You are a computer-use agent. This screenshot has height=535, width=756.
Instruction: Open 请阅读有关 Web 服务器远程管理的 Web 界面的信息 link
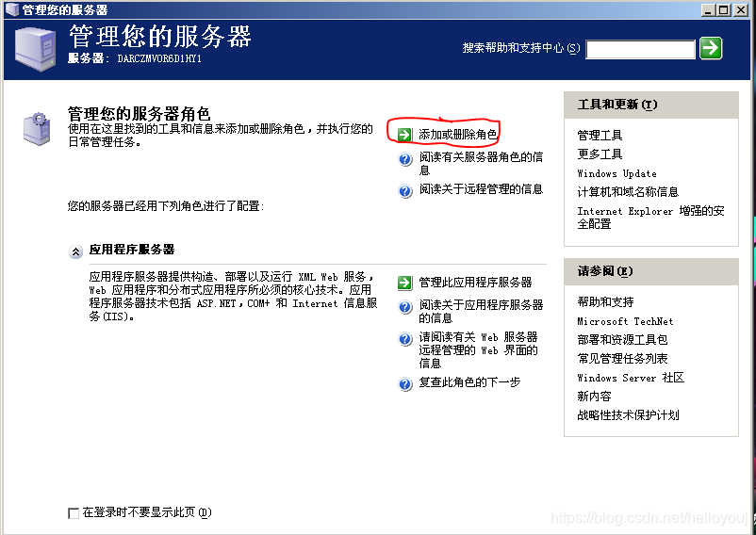point(478,349)
